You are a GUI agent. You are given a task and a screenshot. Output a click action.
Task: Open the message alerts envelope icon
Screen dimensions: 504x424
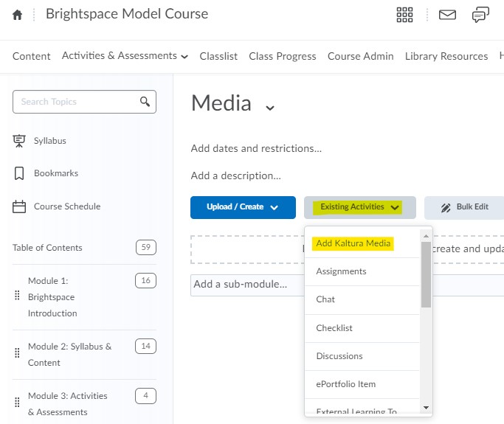[447, 15]
